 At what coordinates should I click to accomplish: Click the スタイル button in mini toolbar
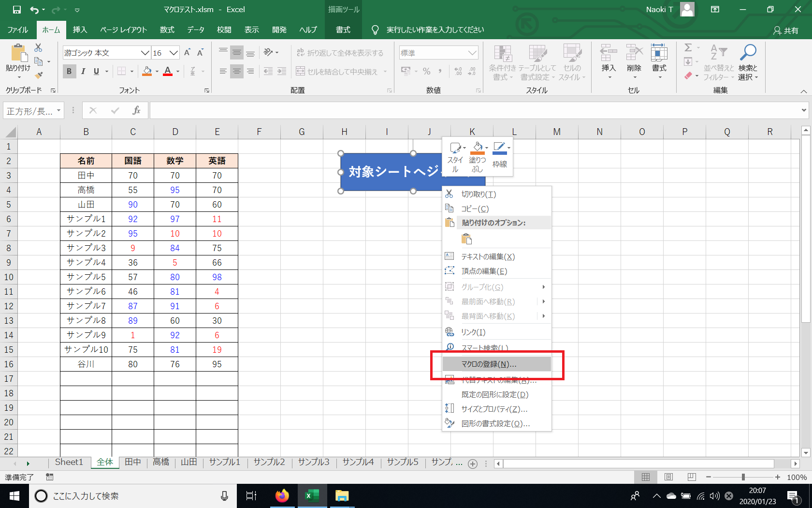click(456, 157)
